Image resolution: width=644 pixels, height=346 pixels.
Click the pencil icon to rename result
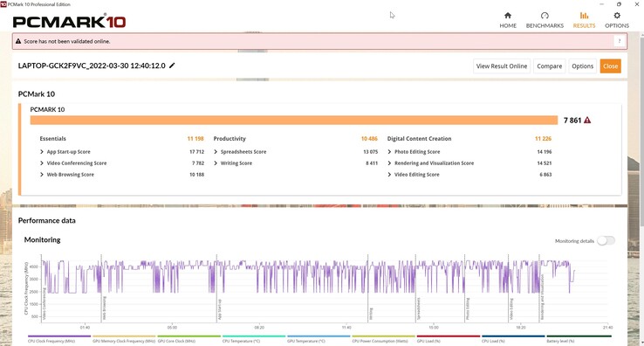point(172,66)
